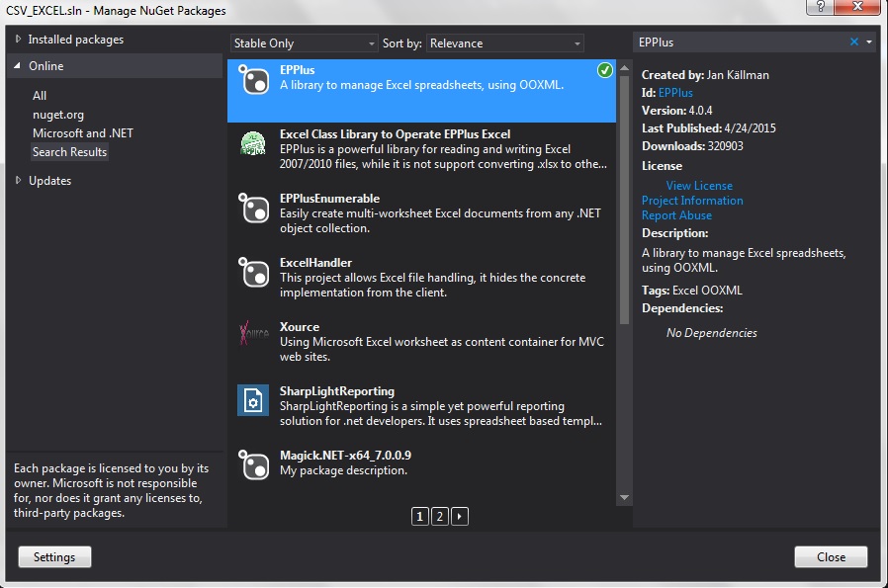The image size is (888, 588).
Task: Open the EPPlus Id link
Action: pos(675,93)
